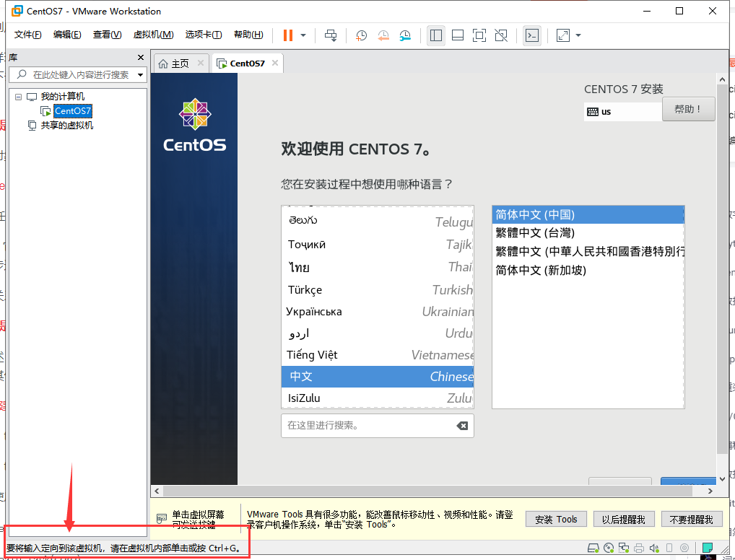Open the 选项卡(T) menu
The height and width of the screenshot is (560, 735).
pos(204,35)
